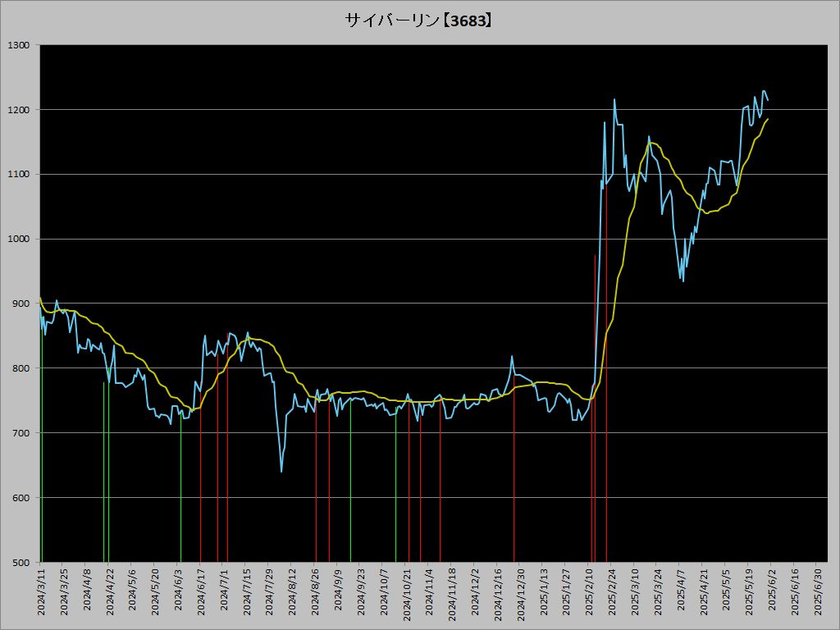
Task: Click the 2024/7/15 date label
Action: pyautogui.click(x=247, y=591)
